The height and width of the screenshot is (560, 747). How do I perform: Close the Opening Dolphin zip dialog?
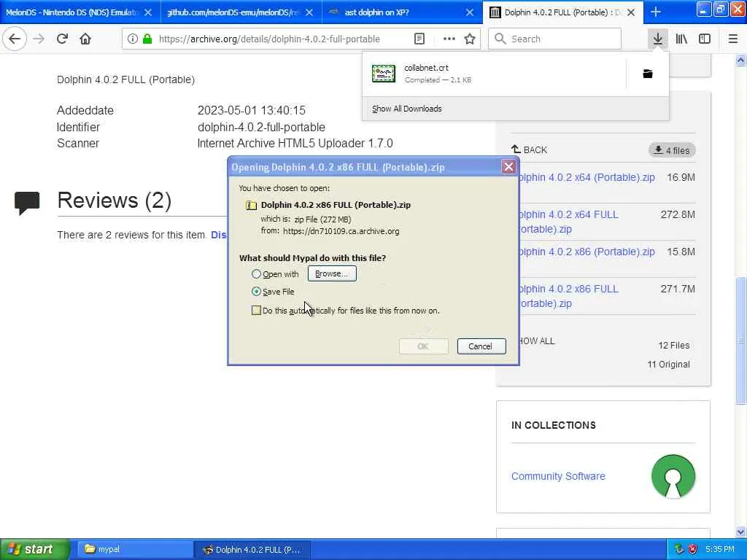click(x=508, y=167)
